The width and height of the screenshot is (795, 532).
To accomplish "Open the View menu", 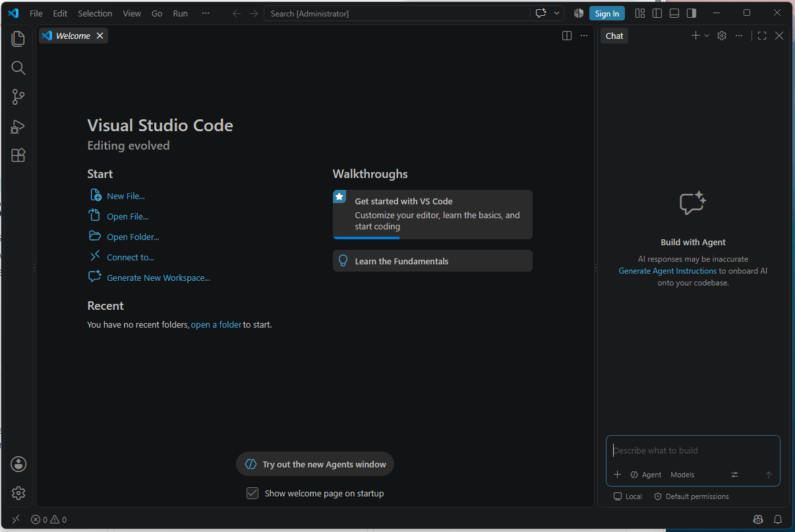I will click(132, 13).
